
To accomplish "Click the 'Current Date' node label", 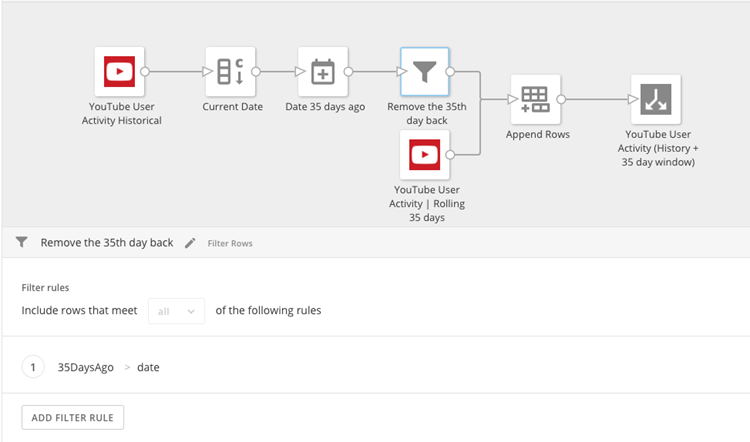I will [232, 107].
